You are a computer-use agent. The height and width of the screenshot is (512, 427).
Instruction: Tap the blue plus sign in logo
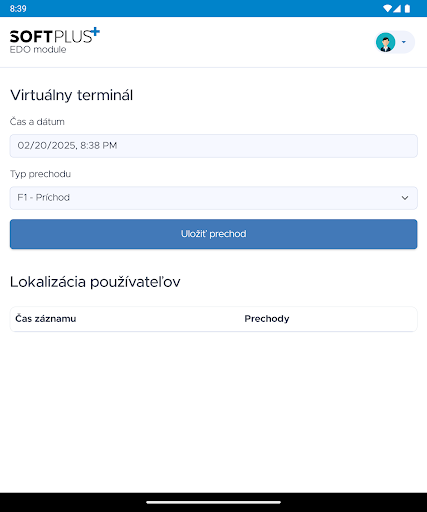pos(95,32)
